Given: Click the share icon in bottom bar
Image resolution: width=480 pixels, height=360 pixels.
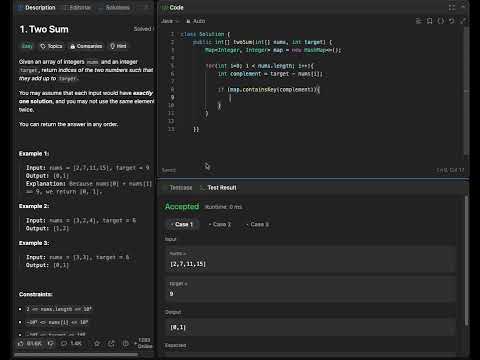Looking at the screenshot, I should [111, 343].
